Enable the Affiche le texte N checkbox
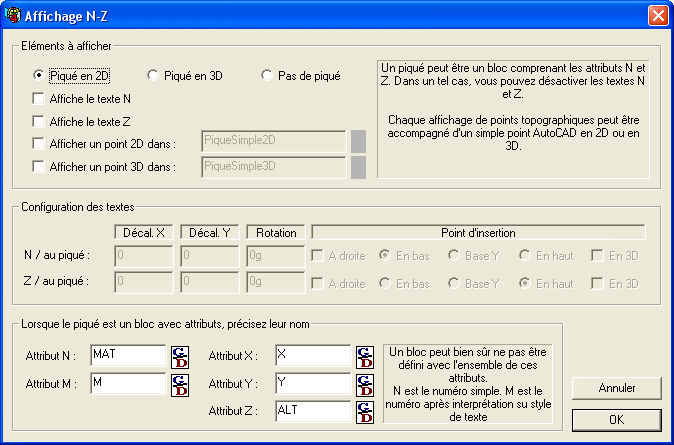 coord(39,99)
